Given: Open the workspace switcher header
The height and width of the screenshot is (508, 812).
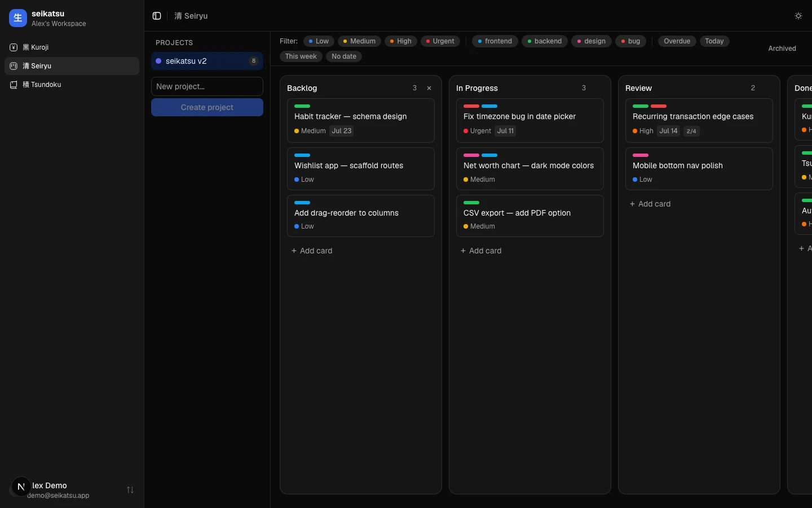Looking at the screenshot, I should click(72, 18).
